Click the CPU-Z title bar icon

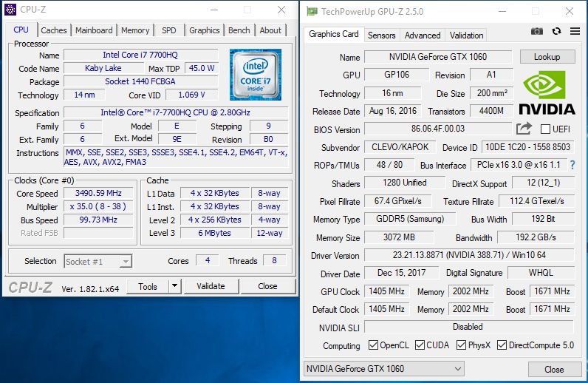(x=10, y=10)
